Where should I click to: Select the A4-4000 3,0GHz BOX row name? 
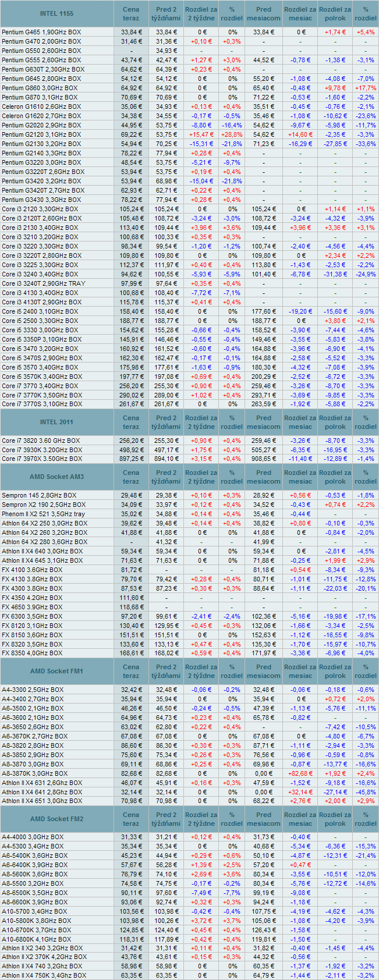[33, 837]
